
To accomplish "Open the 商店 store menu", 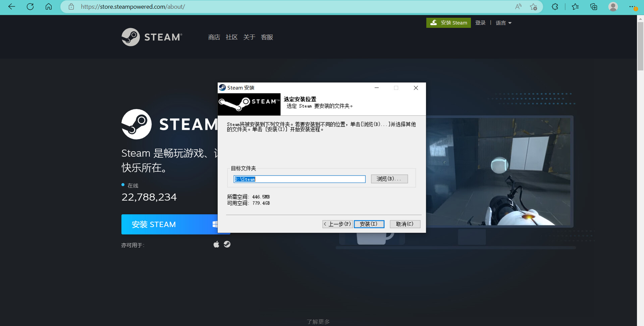I will pyautogui.click(x=214, y=37).
